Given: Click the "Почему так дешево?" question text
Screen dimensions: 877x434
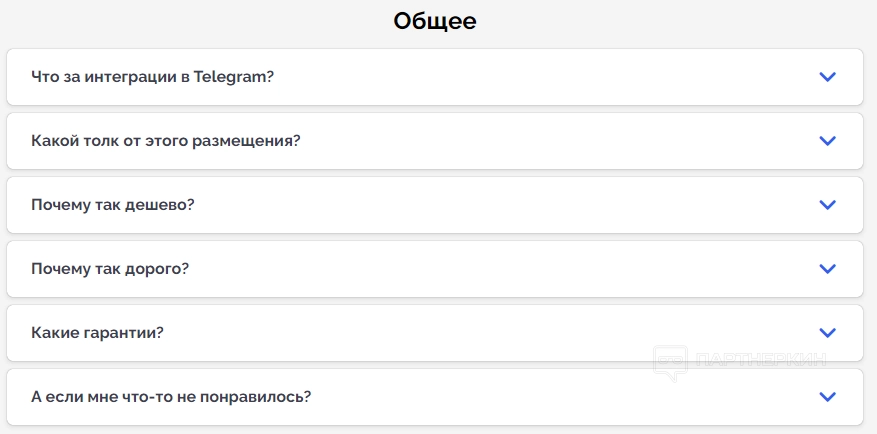Looking at the screenshot, I should [x=112, y=205].
